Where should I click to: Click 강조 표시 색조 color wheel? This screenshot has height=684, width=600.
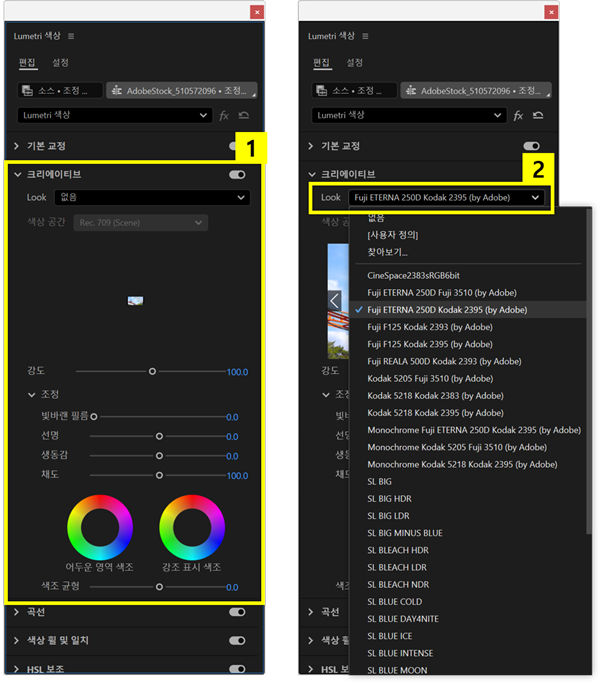tap(192, 527)
